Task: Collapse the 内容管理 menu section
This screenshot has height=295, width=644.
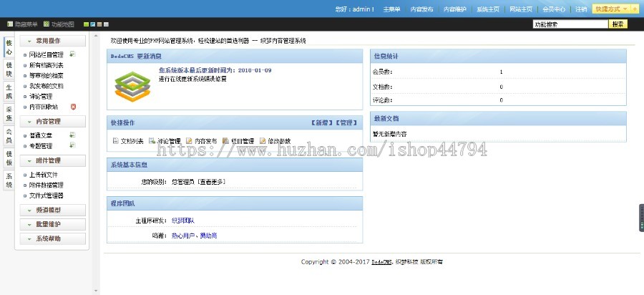Action: (x=53, y=121)
